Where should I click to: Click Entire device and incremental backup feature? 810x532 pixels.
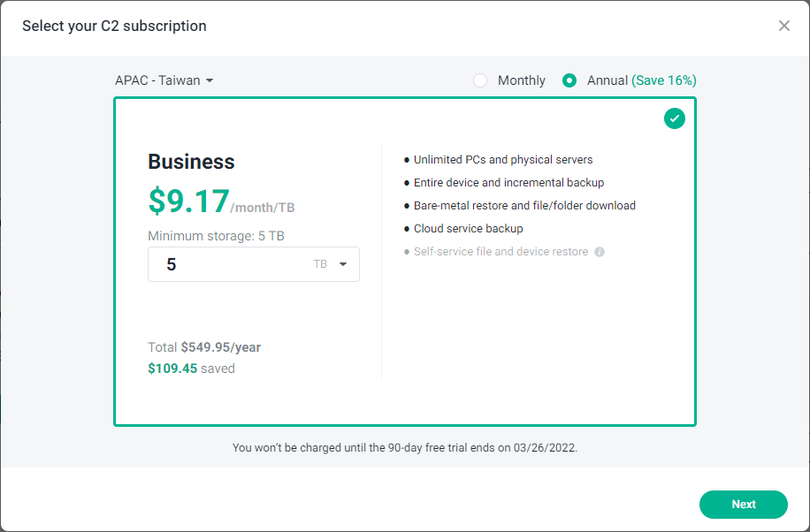[x=508, y=183]
